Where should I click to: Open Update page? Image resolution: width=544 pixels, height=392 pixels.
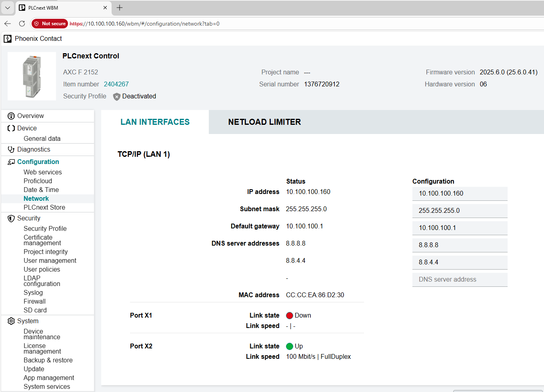pyautogui.click(x=34, y=369)
